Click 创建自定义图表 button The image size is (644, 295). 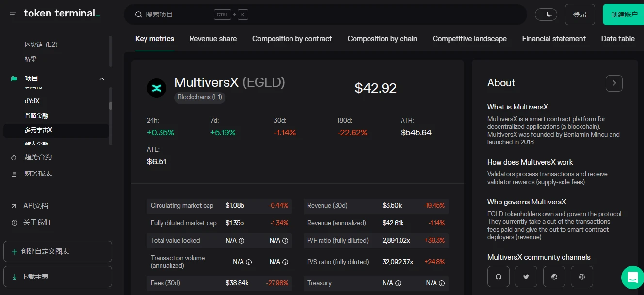coord(58,251)
